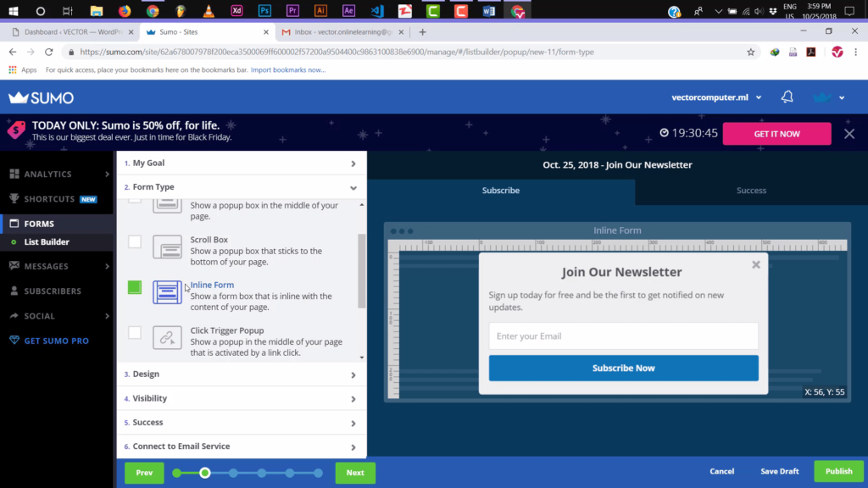
Task: Click the Inline Form type icon
Action: coord(167,292)
